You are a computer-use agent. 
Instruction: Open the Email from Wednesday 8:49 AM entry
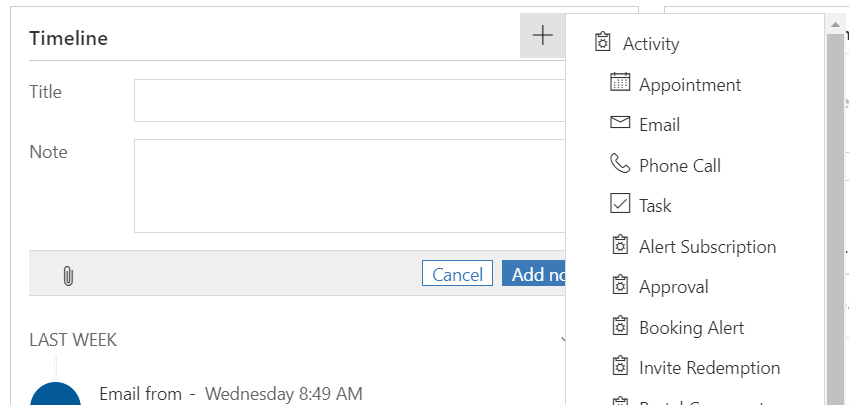coord(231,394)
